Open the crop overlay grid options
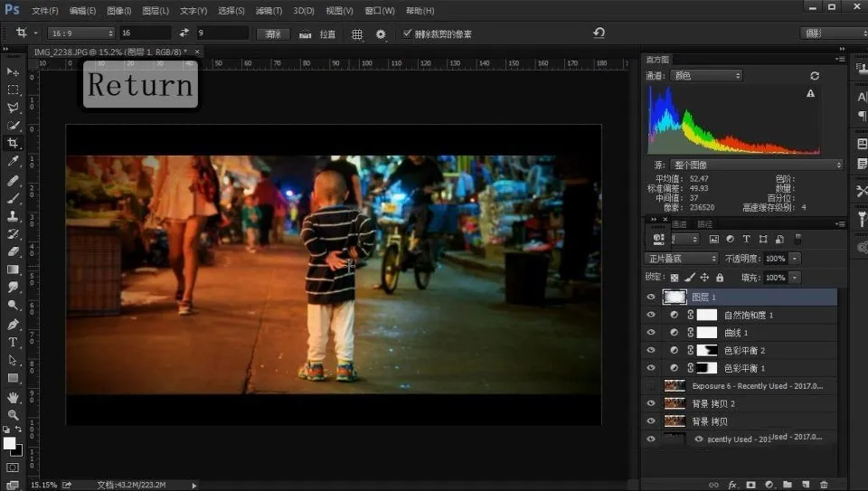Viewport: 868px width, 491px height. click(x=357, y=33)
